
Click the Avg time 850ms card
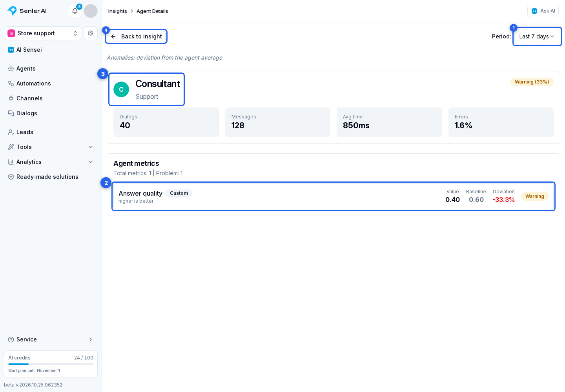(389, 122)
